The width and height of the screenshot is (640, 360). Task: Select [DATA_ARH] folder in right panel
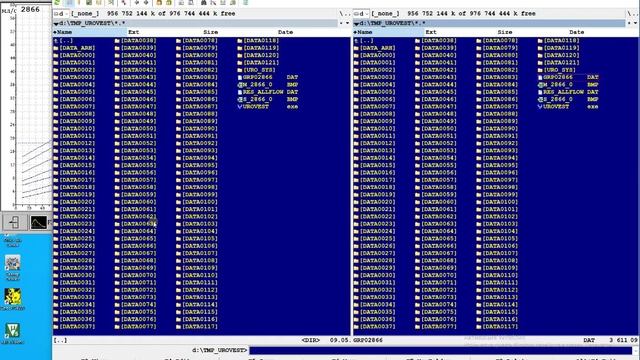pyautogui.click(x=375, y=48)
